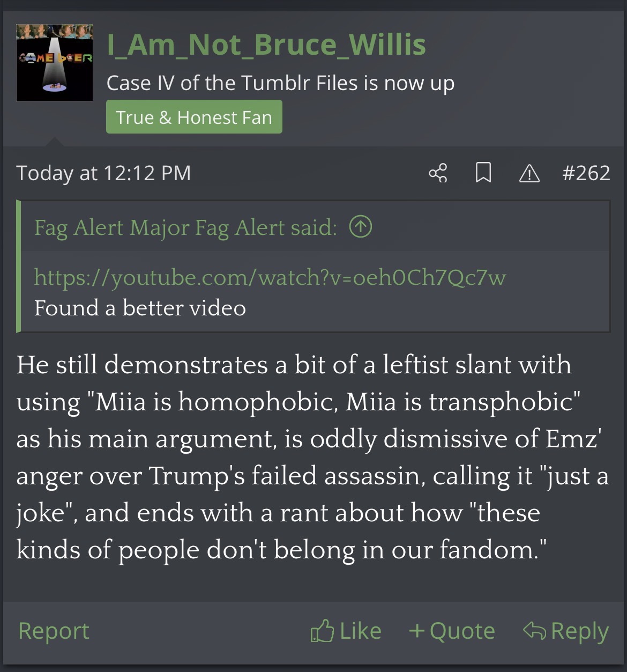Click the thumbs-up icon beside Like
This screenshot has width=627, height=672.
[x=322, y=631]
